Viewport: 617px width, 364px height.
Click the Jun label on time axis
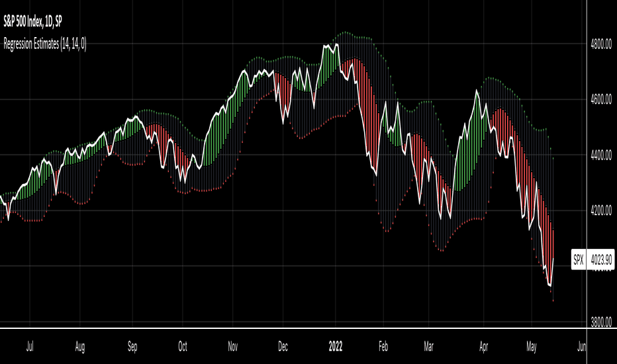(x=582, y=346)
